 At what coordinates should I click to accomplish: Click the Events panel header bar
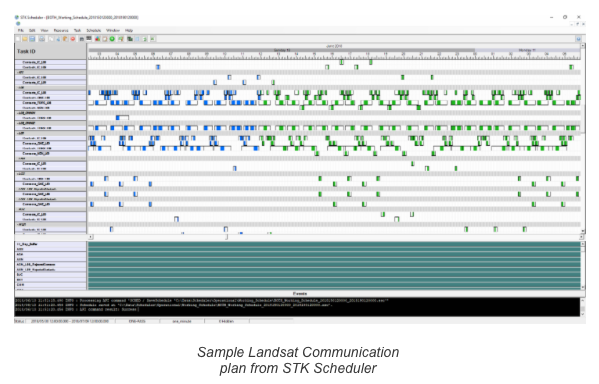[x=300, y=294]
